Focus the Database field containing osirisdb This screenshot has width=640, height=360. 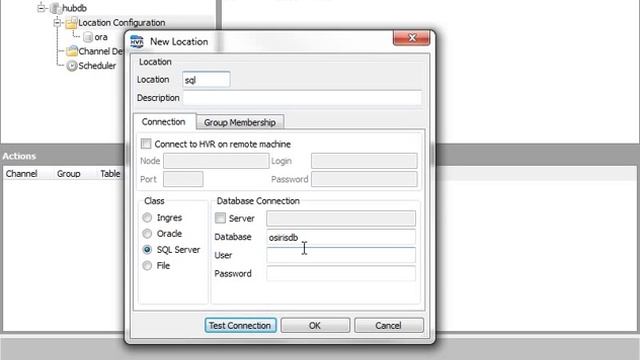point(341,237)
